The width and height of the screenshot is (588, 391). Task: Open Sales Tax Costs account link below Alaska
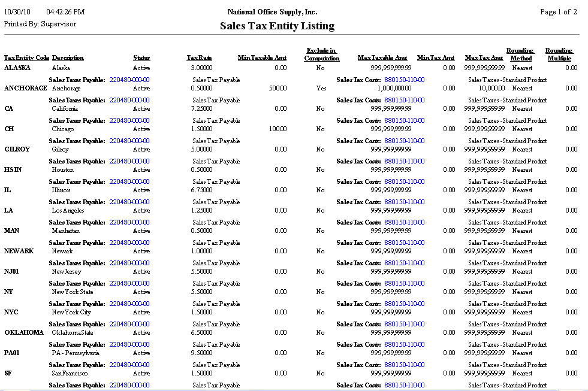coord(404,80)
